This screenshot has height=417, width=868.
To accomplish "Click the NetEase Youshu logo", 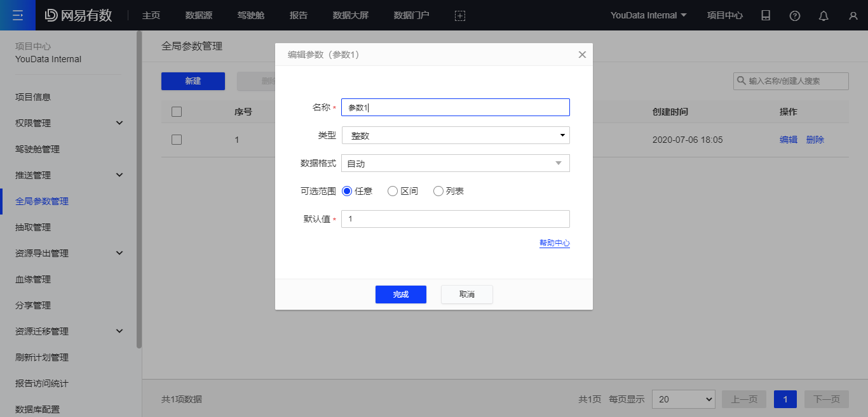I will pos(78,15).
